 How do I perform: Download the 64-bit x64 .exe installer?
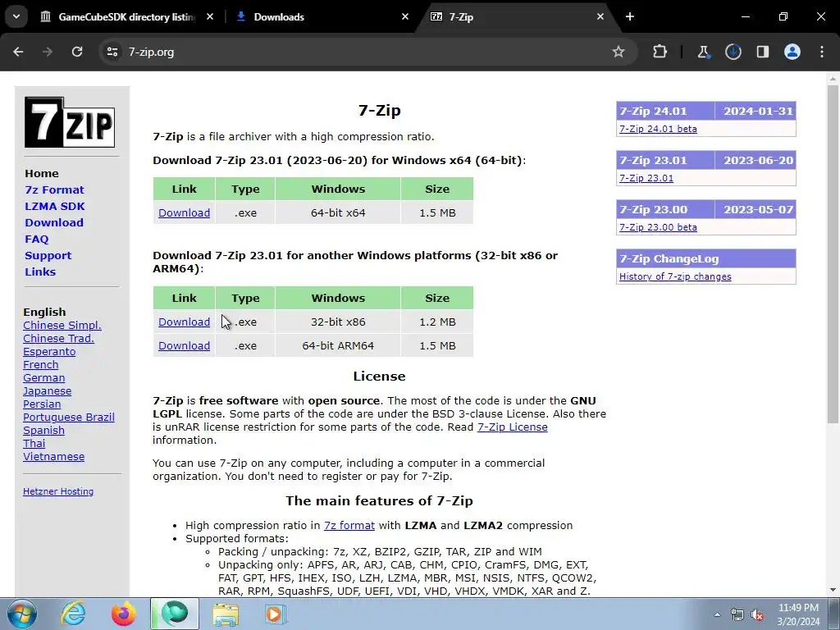(185, 212)
